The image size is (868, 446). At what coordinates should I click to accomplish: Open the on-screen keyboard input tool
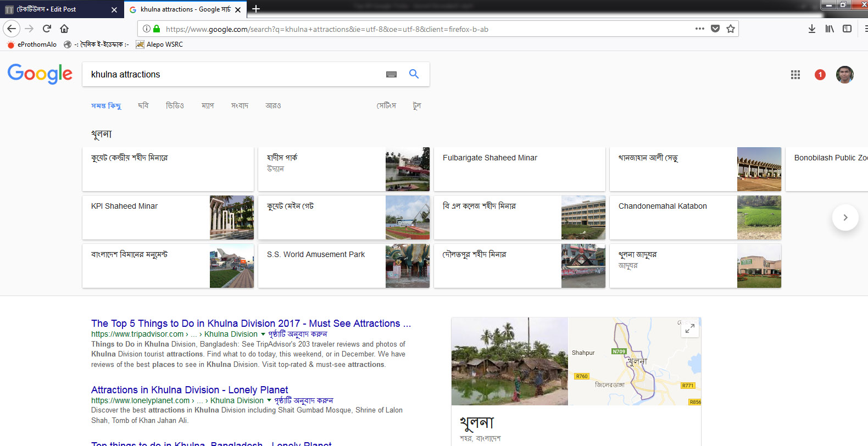click(x=391, y=74)
